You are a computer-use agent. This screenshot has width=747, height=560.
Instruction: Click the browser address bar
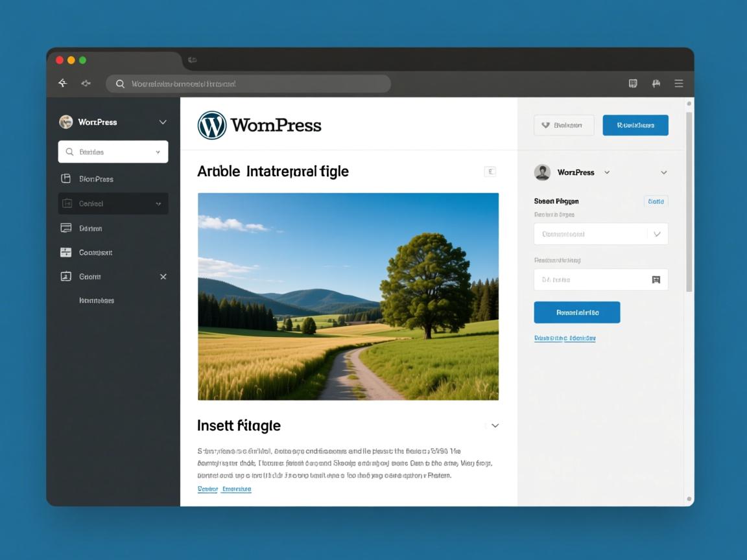[248, 84]
